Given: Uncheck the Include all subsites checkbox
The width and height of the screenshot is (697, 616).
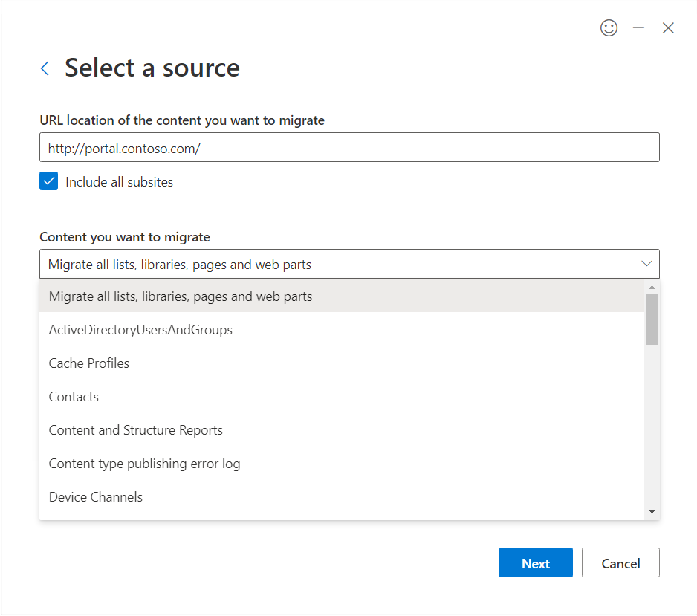Looking at the screenshot, I should (x=49, y=181).
